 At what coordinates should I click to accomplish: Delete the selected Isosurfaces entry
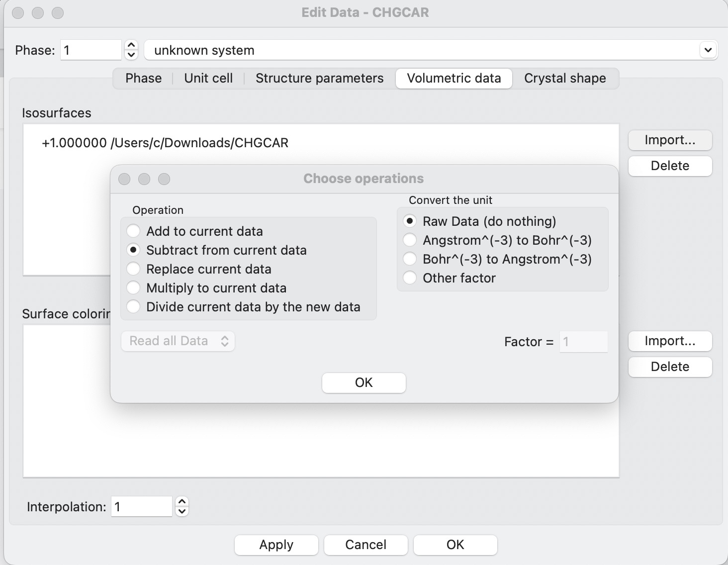tap(670, 166)
